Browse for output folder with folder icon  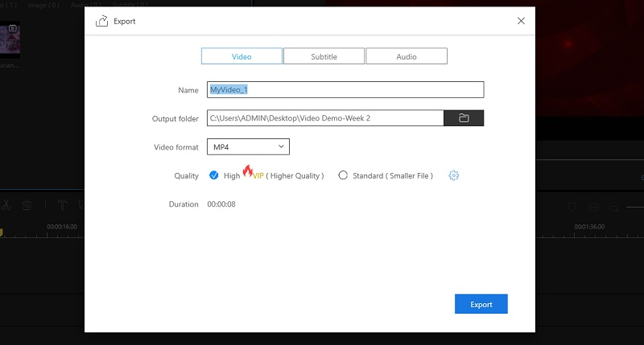click(464, 118)
